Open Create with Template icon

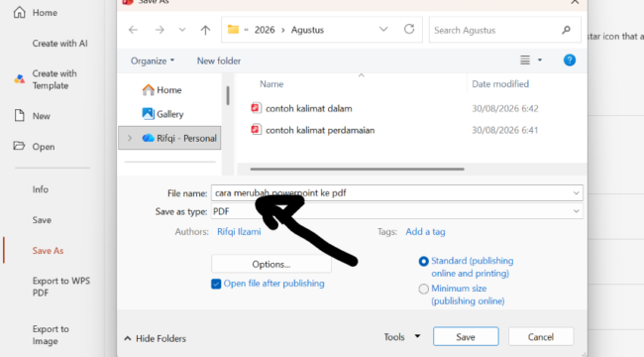[x=19, y=79]
